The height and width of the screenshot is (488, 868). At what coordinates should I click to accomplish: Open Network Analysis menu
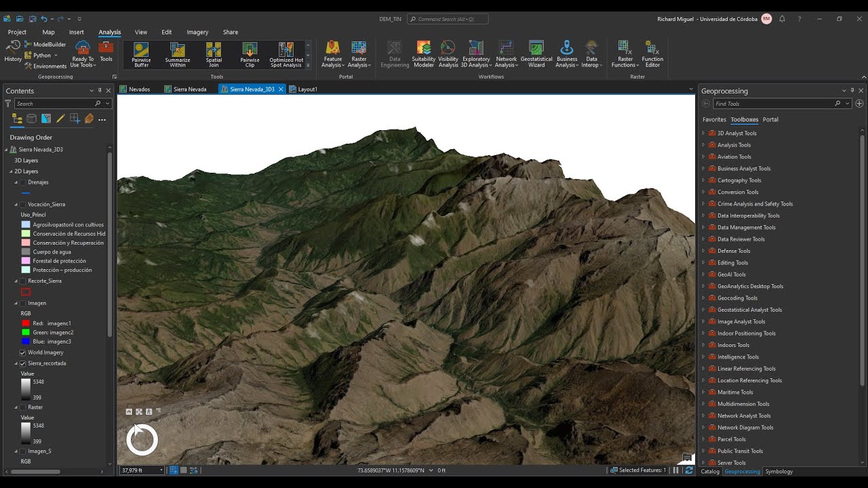pyautogui.click(x=506, y=54)
